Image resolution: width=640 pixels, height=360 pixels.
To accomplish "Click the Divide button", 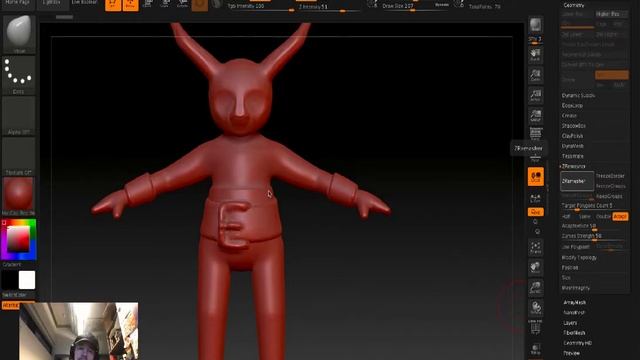I will pyautogui.click(x=577, y=80).
